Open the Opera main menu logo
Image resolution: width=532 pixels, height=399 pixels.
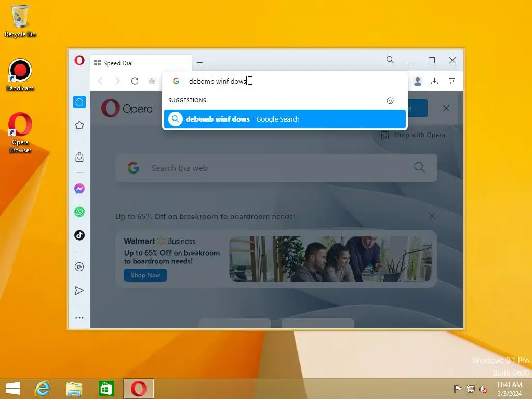pos(79,60)
